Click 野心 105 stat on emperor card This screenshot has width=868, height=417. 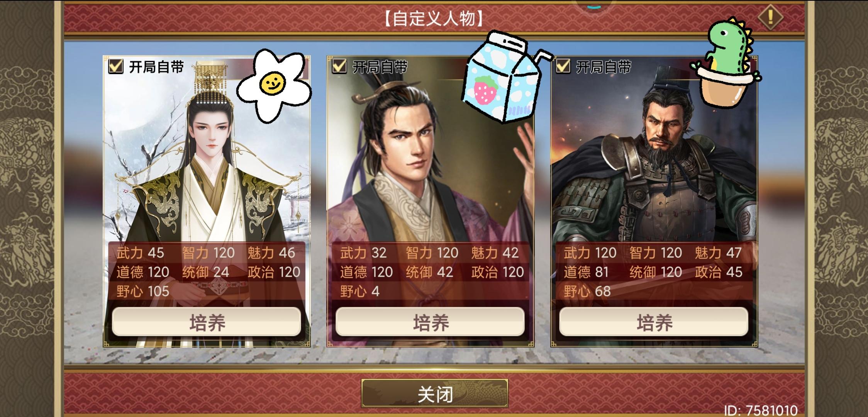(143, 291)
